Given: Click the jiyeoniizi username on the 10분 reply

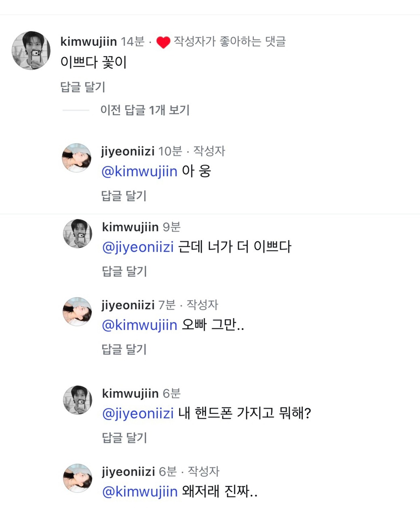Looking at the screenshot, I should point(128,151).
